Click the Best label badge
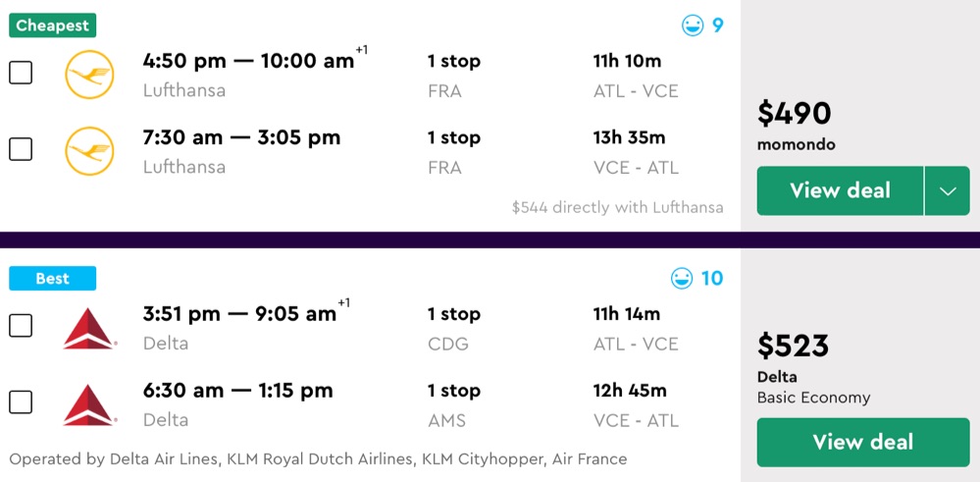 click(53, 279)
